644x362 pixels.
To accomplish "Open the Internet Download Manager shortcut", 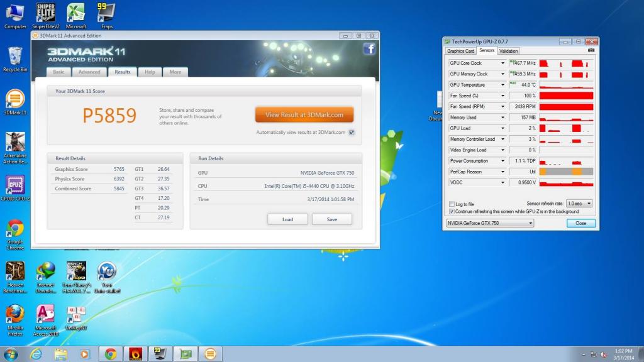I will click(x=45, y=278).
